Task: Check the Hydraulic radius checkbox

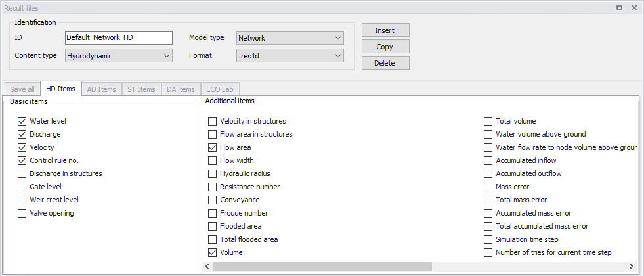Action: pyautogui.click(x=212, y=173)
